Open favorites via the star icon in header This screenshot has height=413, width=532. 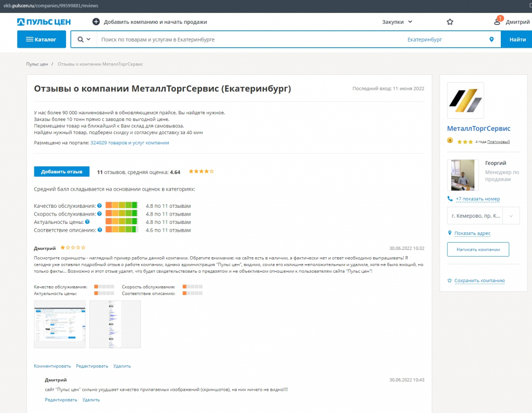coord(450,22)
